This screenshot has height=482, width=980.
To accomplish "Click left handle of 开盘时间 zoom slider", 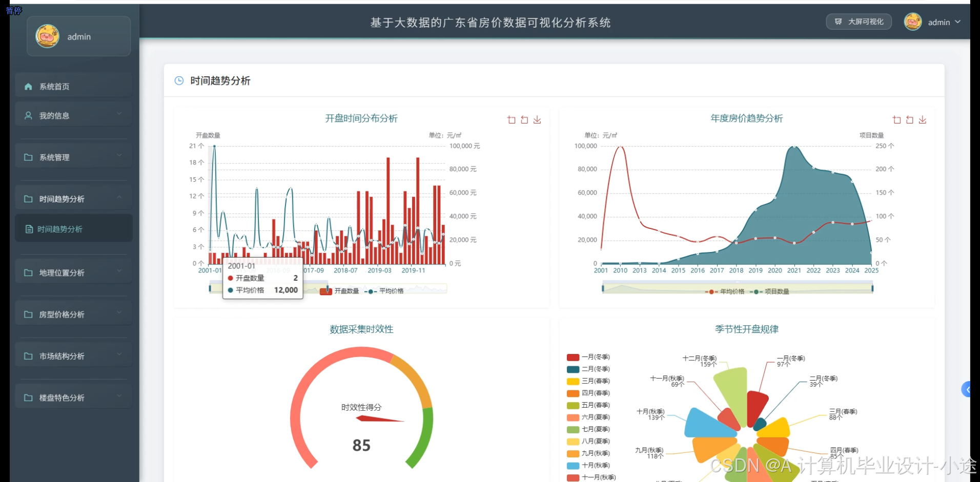I will click(x=210, y=288).
